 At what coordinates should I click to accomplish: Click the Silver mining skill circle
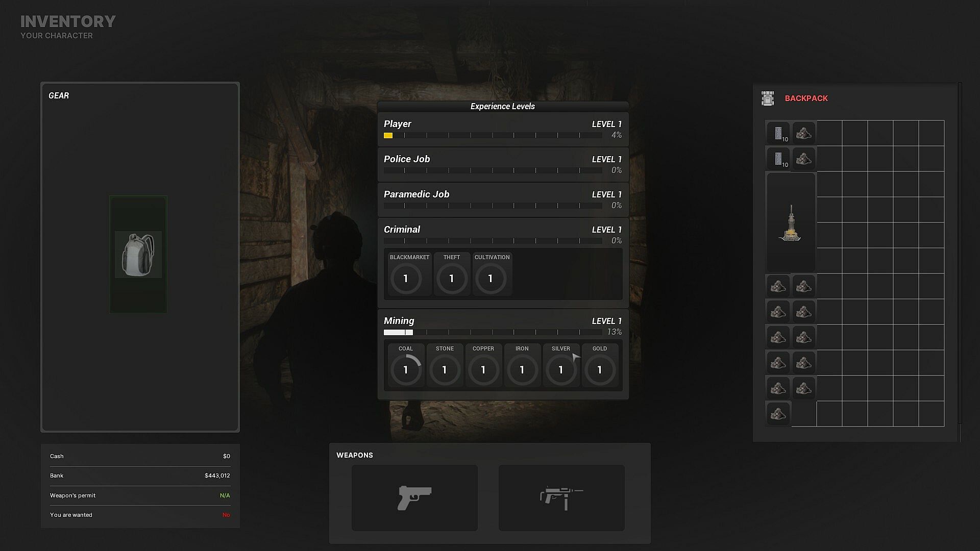(x=560, y=370)
